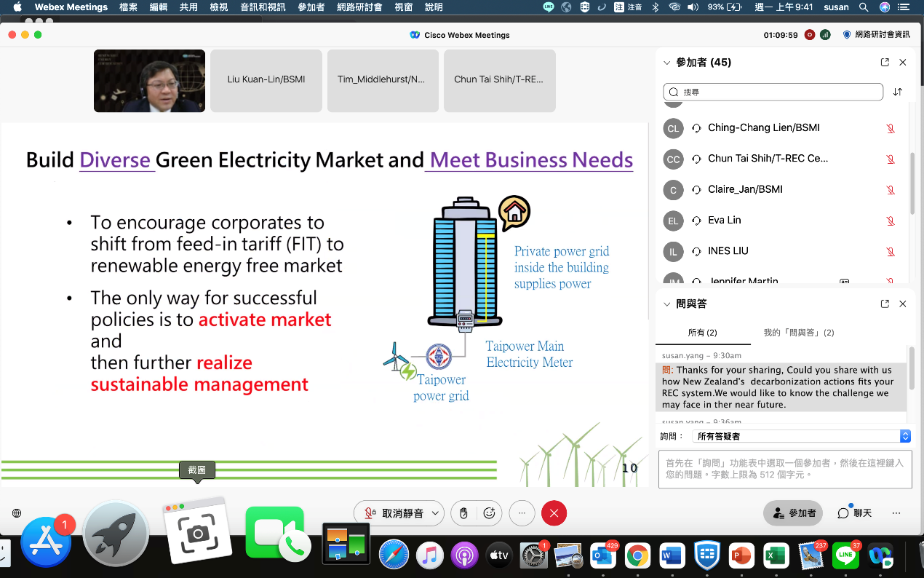Click recording indicator red icon
The height and width of the screenshot is (578, 924).
[809, 35]
